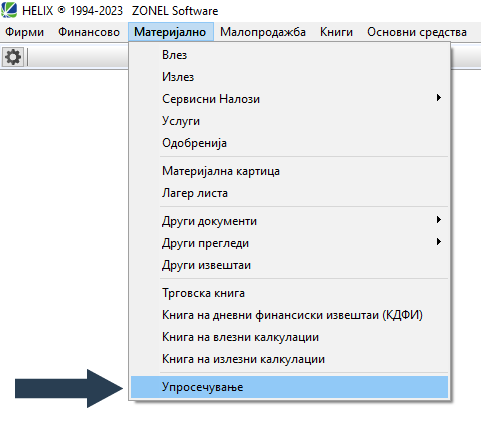Expand the Други документи submenu arrow
The width and height of the screenshot is (481, 448).
439,220
